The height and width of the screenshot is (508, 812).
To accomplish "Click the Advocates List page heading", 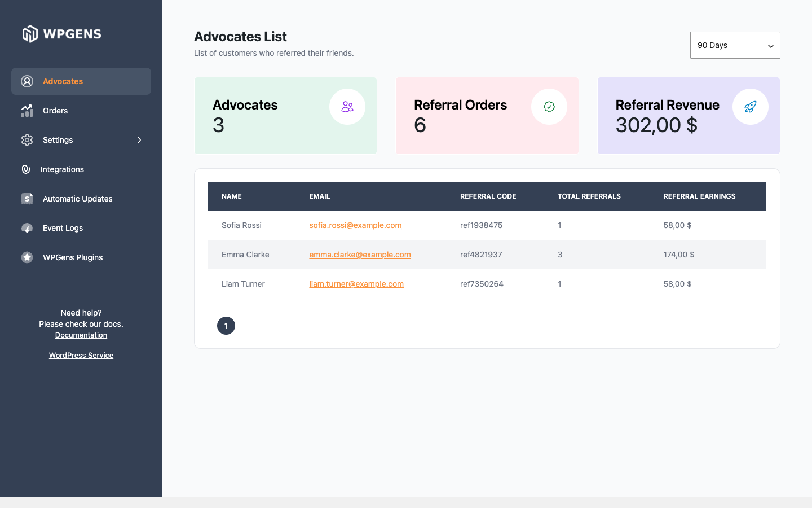I will click(x=240, y=37).
